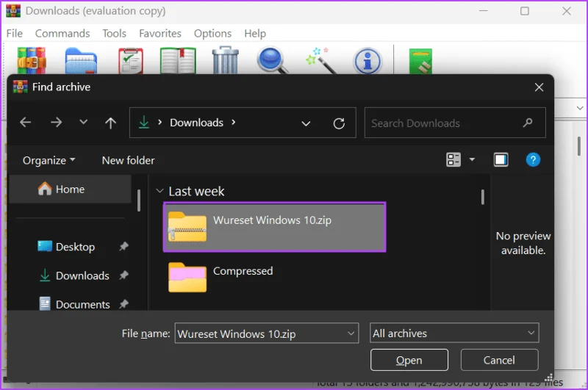
Task: Select Documents in the navigation pane
Action: click(x=82, y=304)
